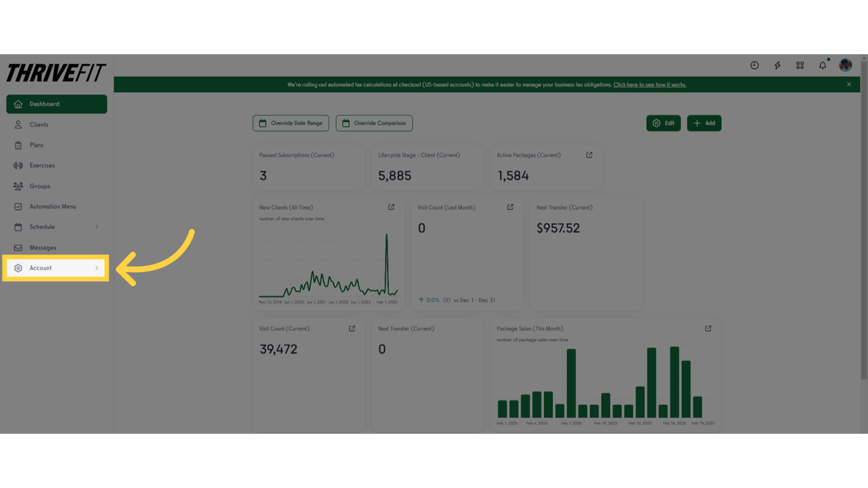
Task: Click the 'Package Sales (This Month)' title
Action: pos(530,329)
